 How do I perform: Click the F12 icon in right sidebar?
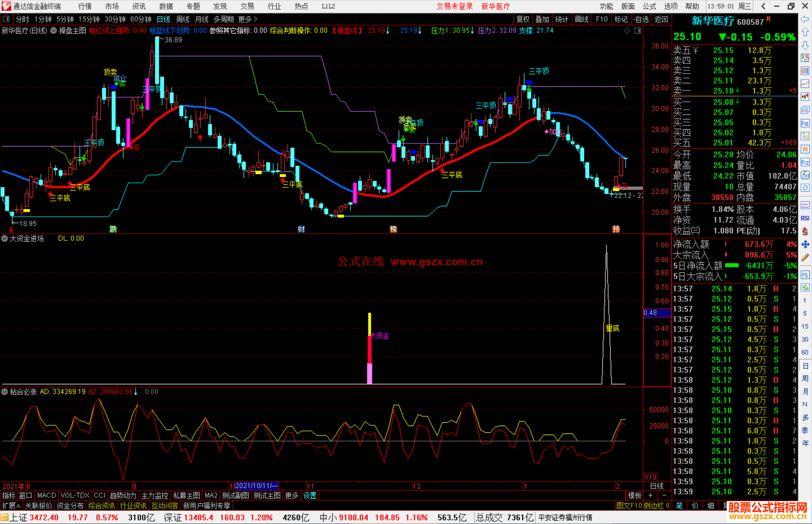(805, 162)
